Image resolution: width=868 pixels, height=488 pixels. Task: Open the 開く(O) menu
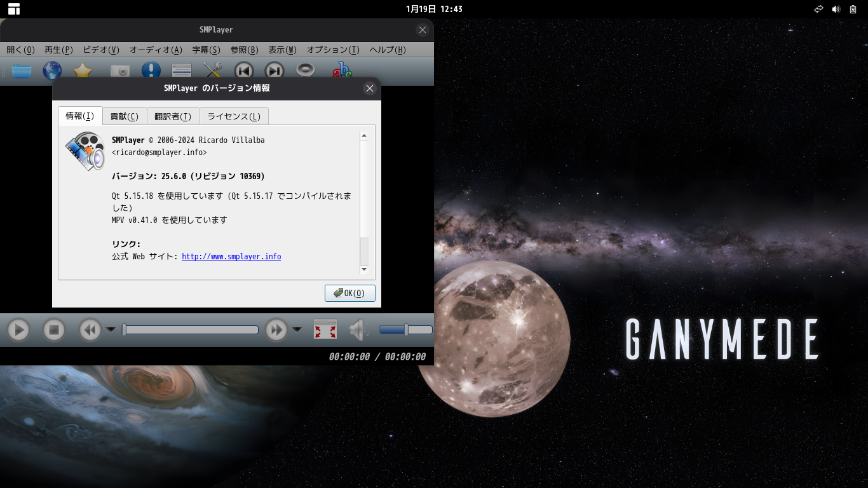[21, 50]
